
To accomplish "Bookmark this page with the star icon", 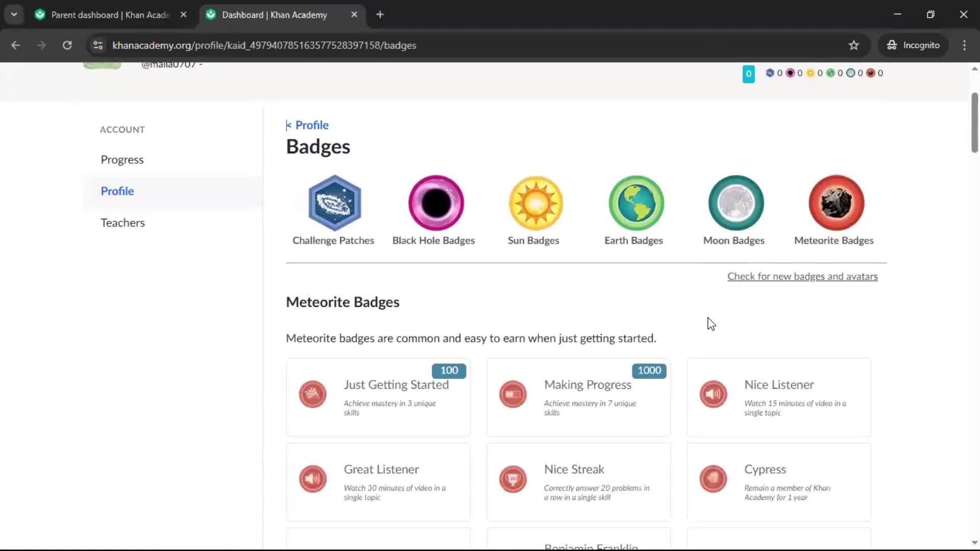I will coord(854,45).
